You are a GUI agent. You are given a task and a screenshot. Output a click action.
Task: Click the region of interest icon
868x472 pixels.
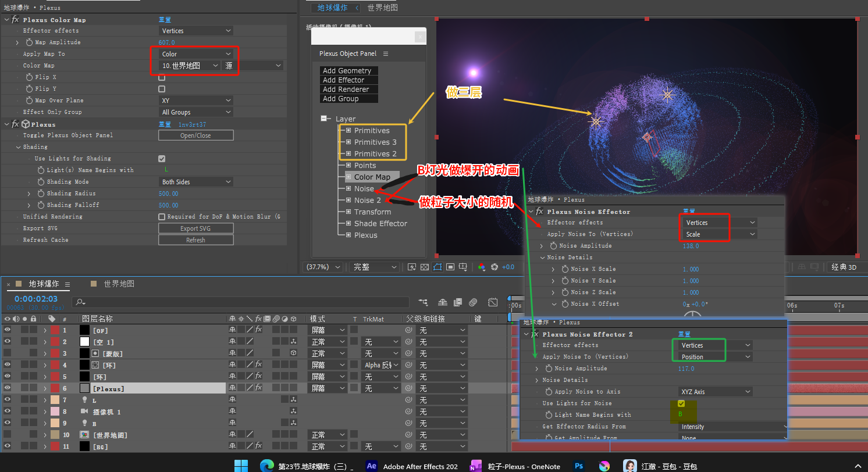pos(450,267)
